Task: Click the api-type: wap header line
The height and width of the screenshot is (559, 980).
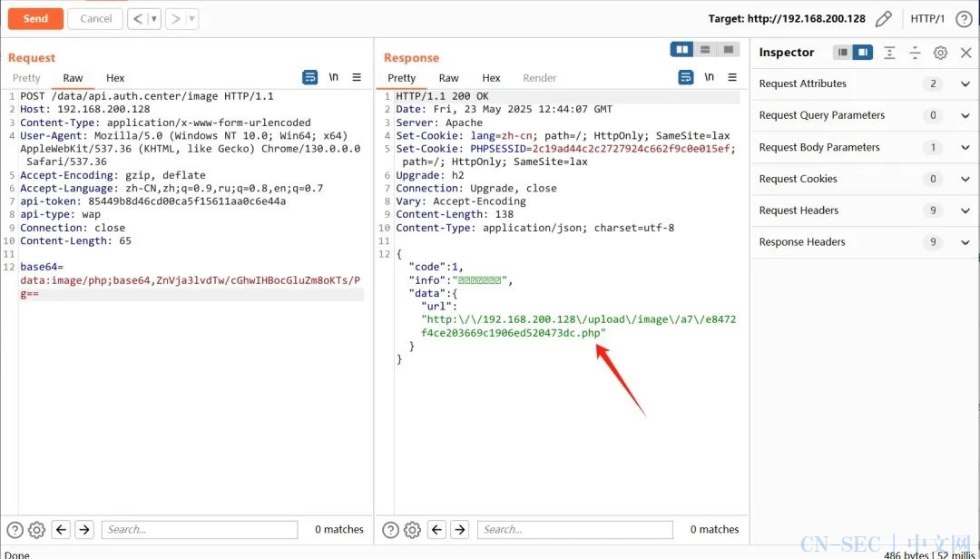Action: (60, 214)
